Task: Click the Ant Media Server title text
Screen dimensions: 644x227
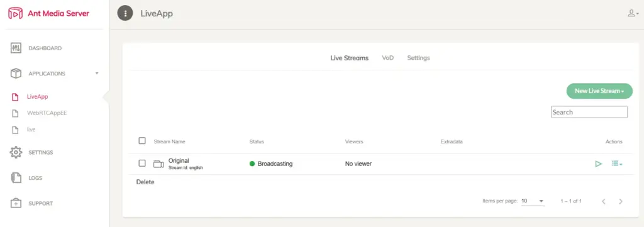Action: point(58,13)
